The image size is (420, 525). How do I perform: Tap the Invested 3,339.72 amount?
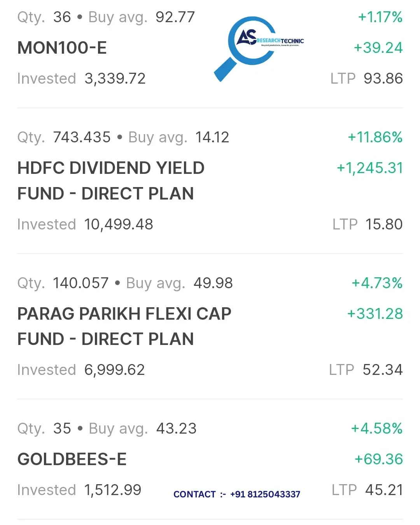(81, 79)
